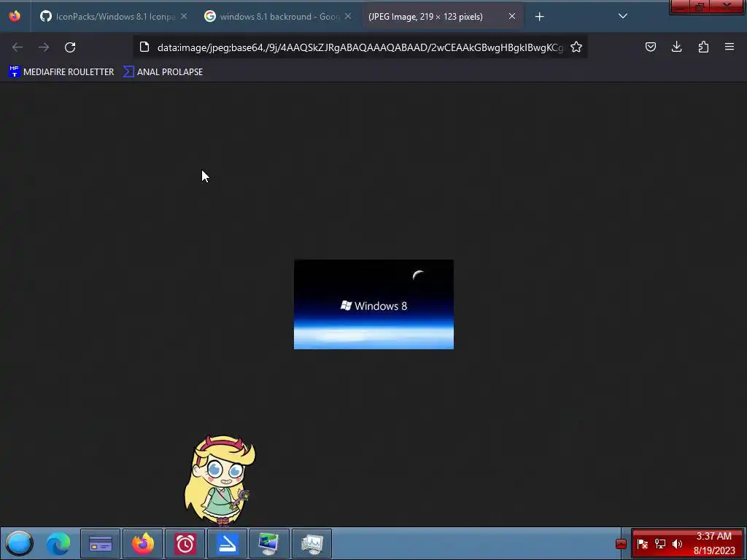Open the Downloads panel
The height and width of the screenshot is (560, 747).
click(676, 47)
